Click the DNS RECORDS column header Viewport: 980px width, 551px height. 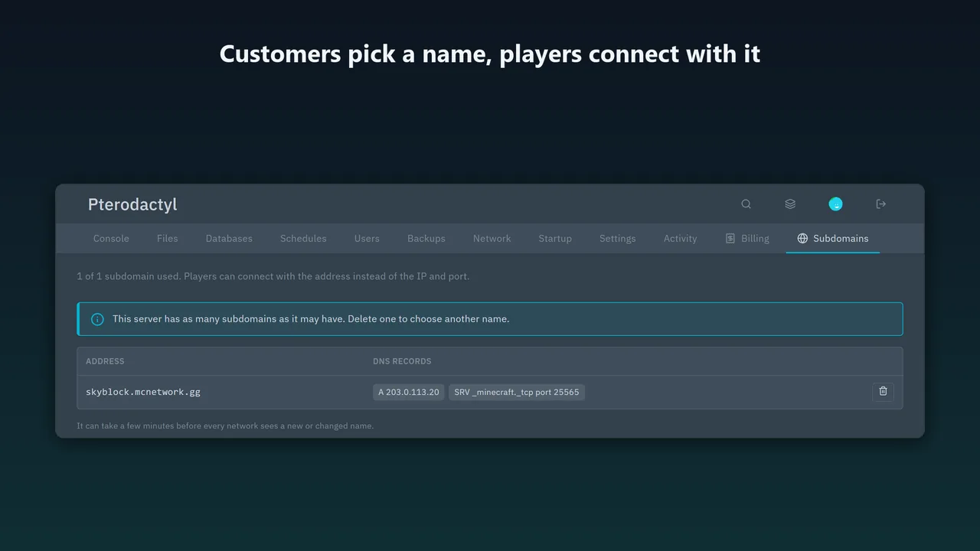[402, 361]
